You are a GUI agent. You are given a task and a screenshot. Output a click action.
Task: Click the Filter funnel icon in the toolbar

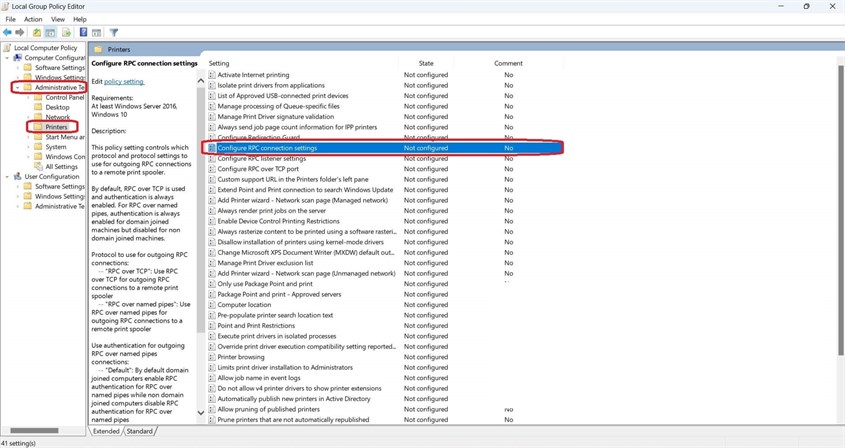(x=113, y=32)
